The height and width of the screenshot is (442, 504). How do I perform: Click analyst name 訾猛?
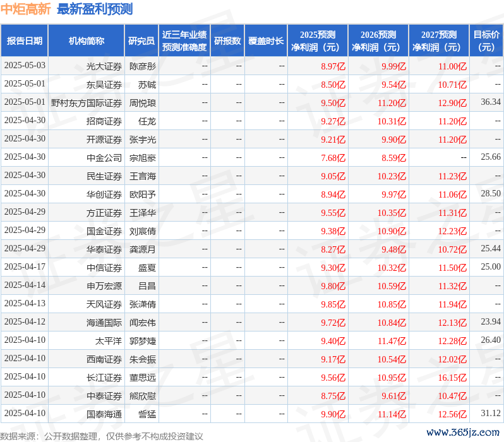(x=147, y=414)
